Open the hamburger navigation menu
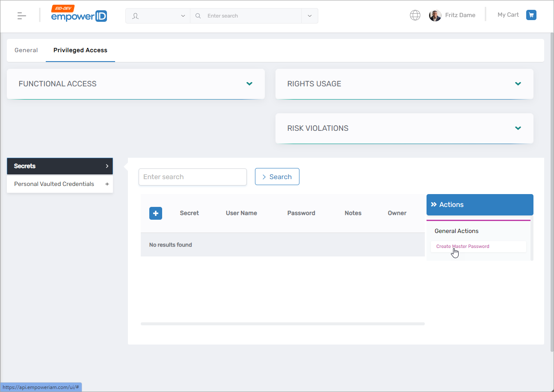Image resolution: width=554 pixels, height=392 pixels. (21, 16)
